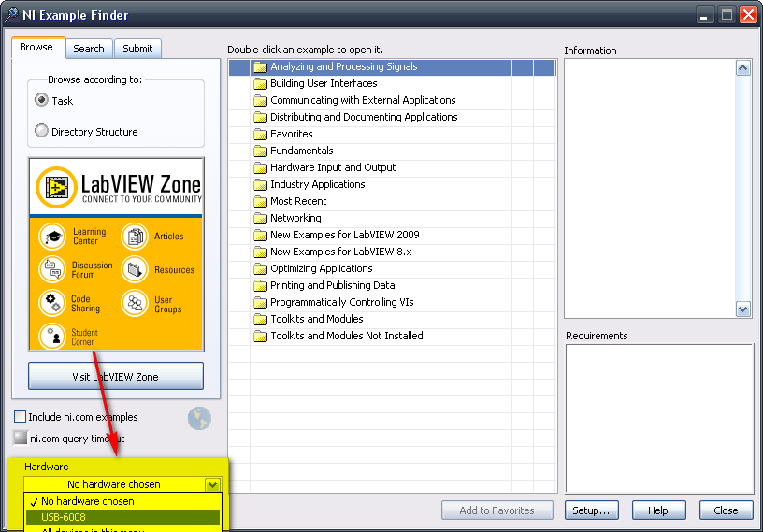Click the Networking folder icon

point(260,219)
